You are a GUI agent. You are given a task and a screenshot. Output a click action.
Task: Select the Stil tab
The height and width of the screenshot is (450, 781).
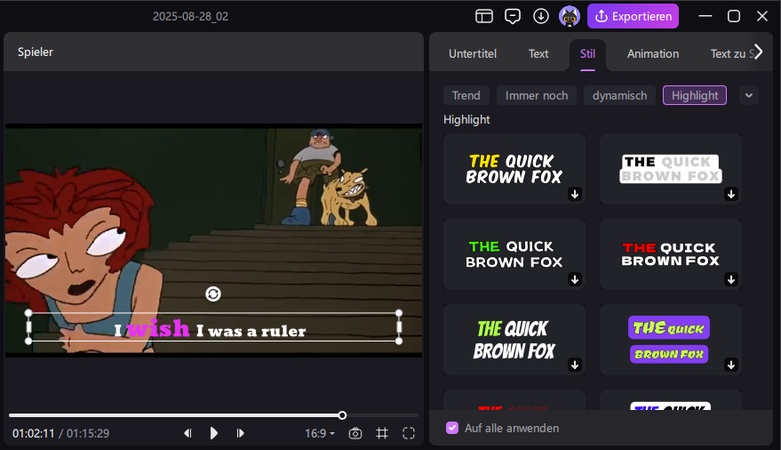coord(587,54)
